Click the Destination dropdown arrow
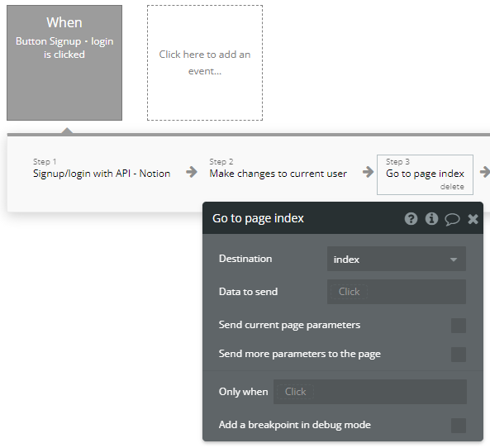 (454, 260)
